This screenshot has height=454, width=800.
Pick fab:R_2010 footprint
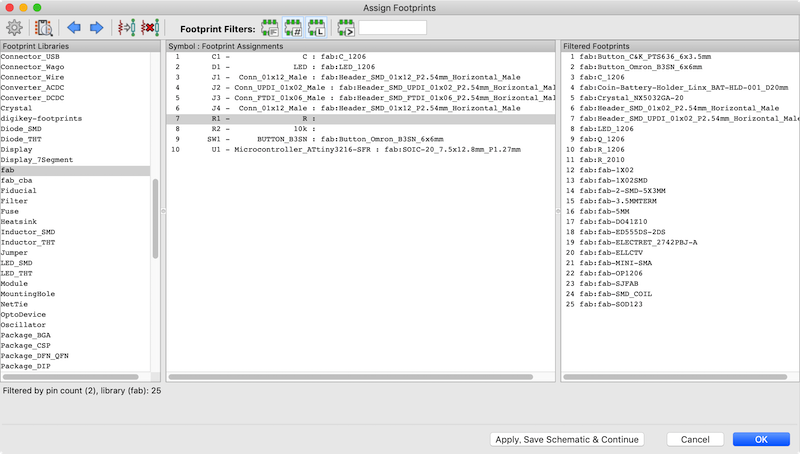coord(680,160)
